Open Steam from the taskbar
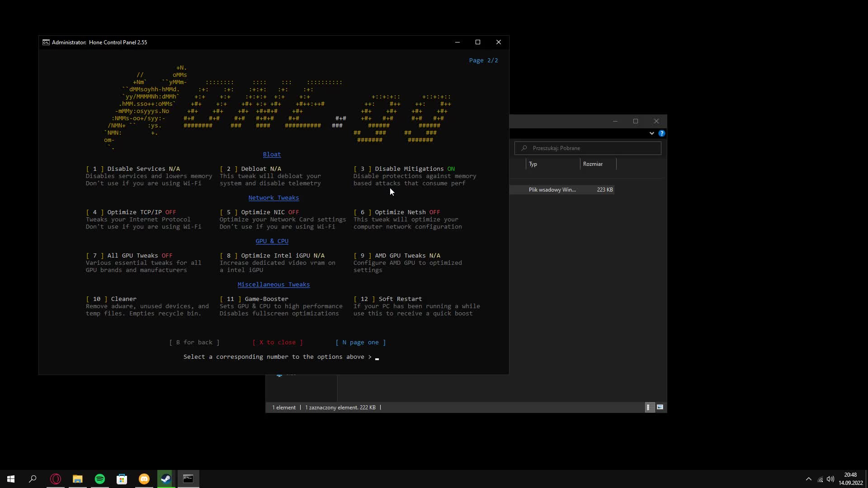868x488 pixels. (166, 479)
